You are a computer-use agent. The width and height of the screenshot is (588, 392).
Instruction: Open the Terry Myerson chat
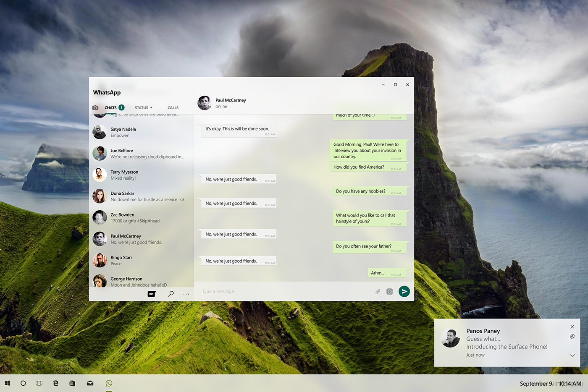click(142, 175)
